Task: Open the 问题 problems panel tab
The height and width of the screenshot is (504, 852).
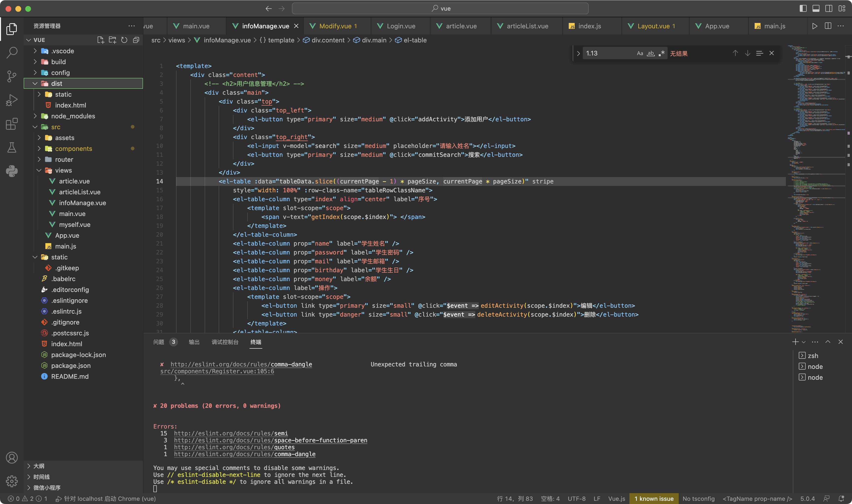Action: pyautogui.click(x=159, y=342)
